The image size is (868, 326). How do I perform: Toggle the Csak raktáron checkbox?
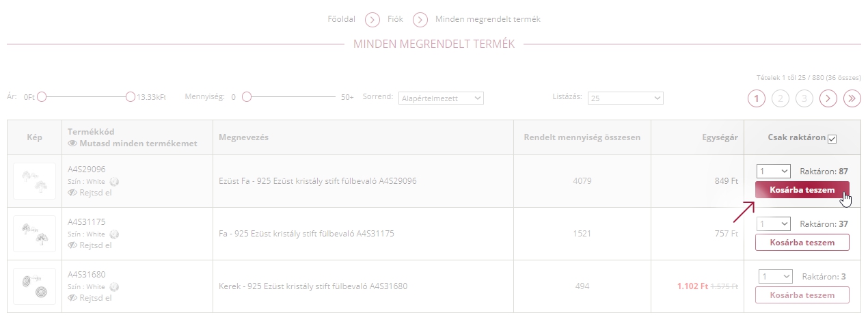click(832, 139)
